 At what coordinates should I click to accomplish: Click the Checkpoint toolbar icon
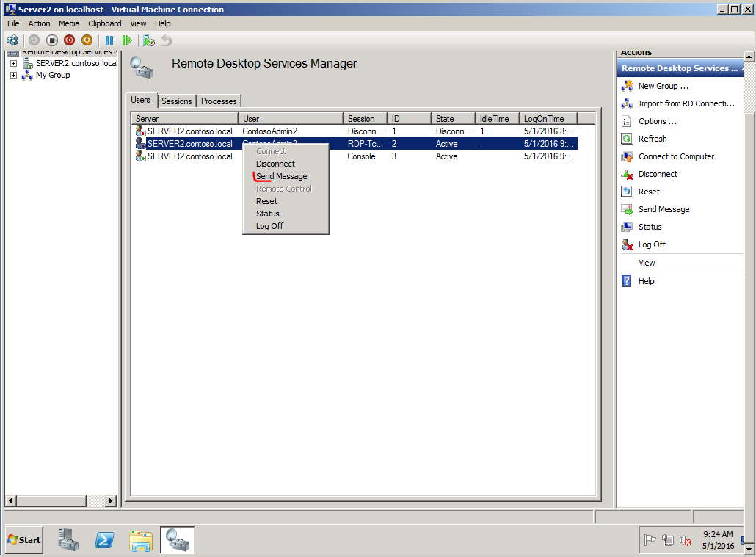[x=149, y=40]
